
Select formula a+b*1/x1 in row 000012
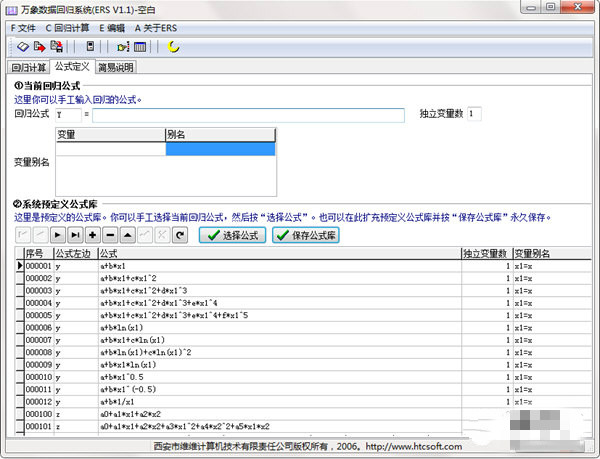tap(304, 402)
